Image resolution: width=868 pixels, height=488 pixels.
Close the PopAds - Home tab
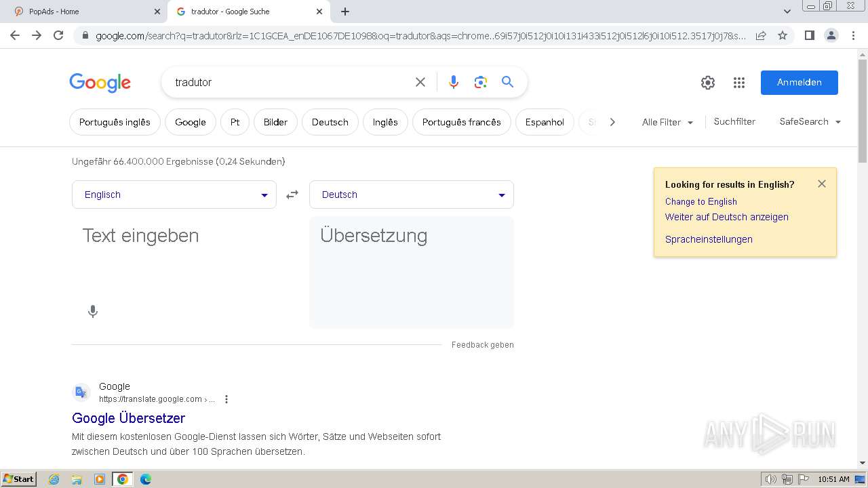157,12
